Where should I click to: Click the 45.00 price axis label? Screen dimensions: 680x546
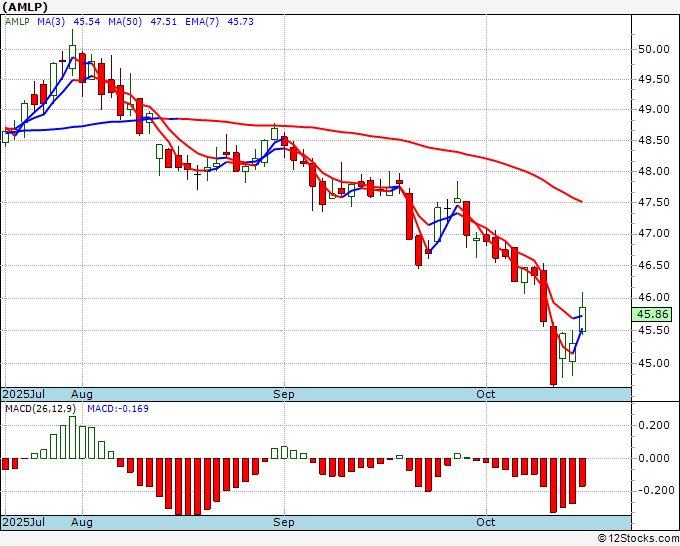coord(654,363)
